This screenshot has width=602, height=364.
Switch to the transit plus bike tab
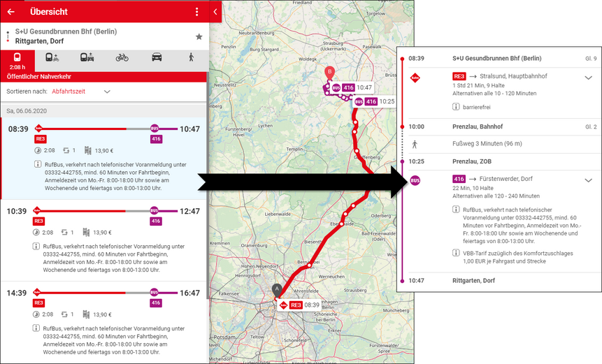(52, 57)
